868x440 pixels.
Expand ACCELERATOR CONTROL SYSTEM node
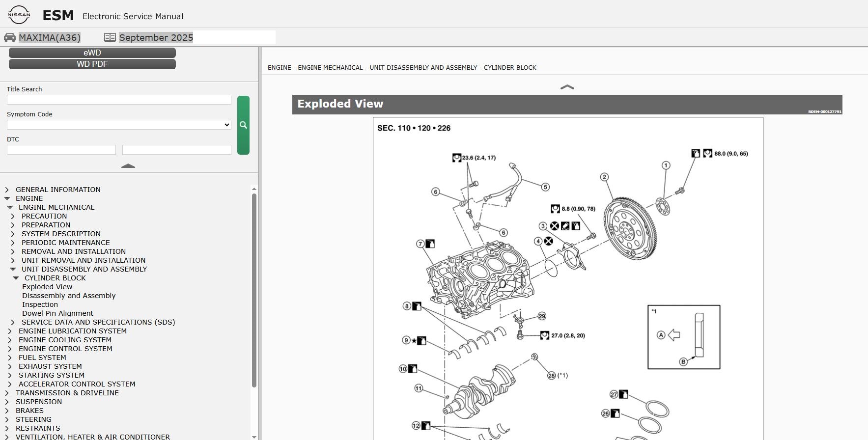pos(10,384)
